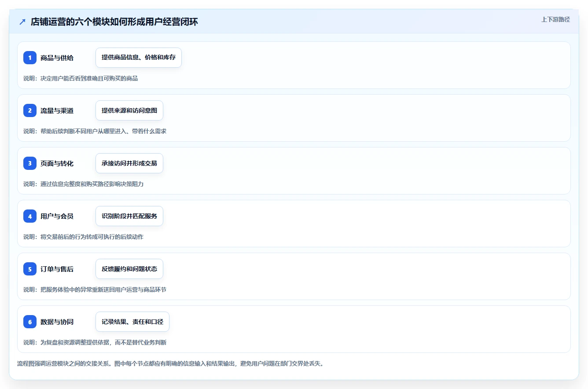Select the 商品与供给 module name
588x389 pixels.
click(57, 58)
